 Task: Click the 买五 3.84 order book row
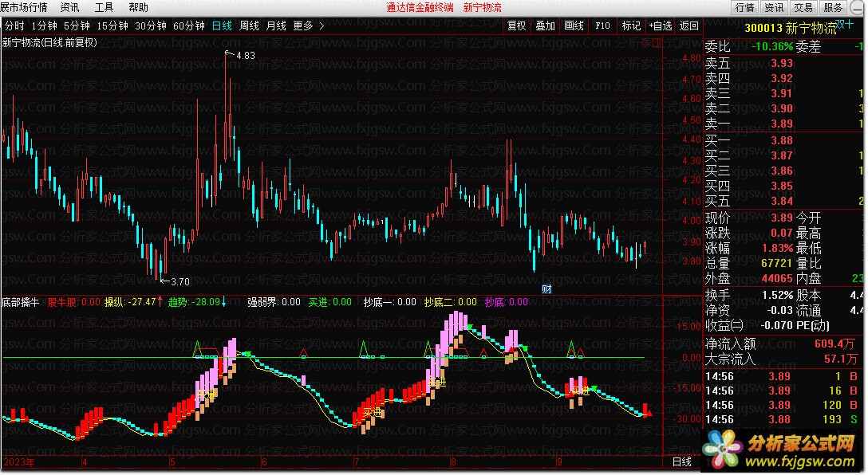coord(783,201)
